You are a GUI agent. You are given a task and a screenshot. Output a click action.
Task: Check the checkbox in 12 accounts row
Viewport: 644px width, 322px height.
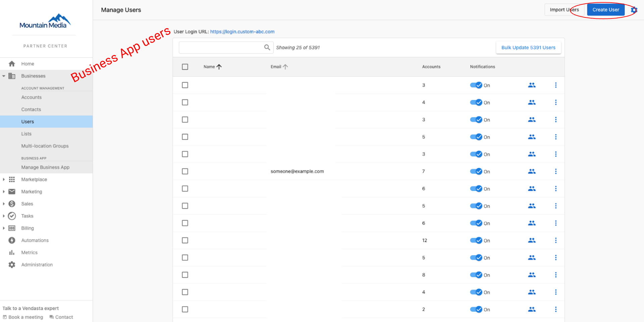point(185,240)
